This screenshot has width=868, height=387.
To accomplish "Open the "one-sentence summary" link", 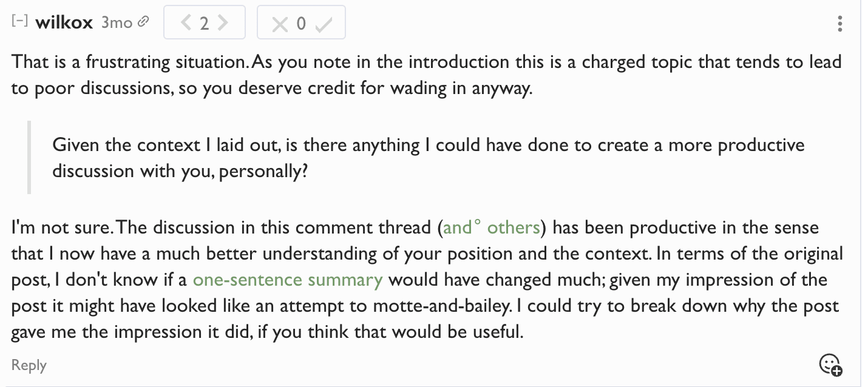I will coord(288,280).
